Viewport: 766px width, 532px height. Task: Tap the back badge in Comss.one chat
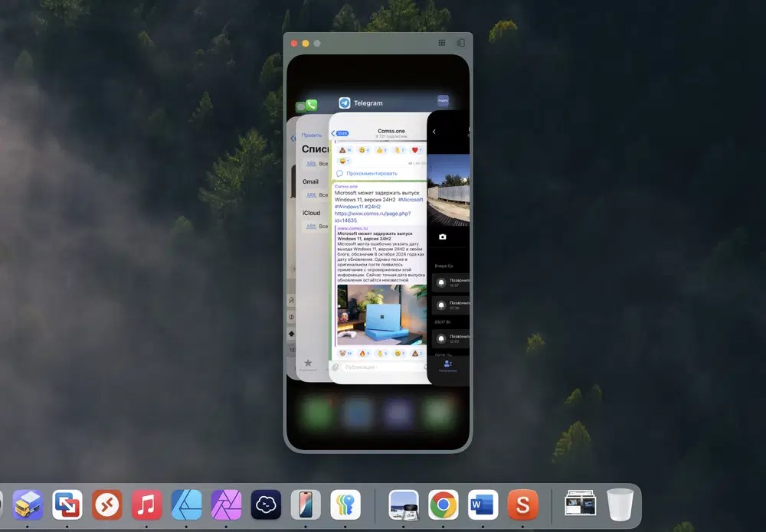point(340,133)
